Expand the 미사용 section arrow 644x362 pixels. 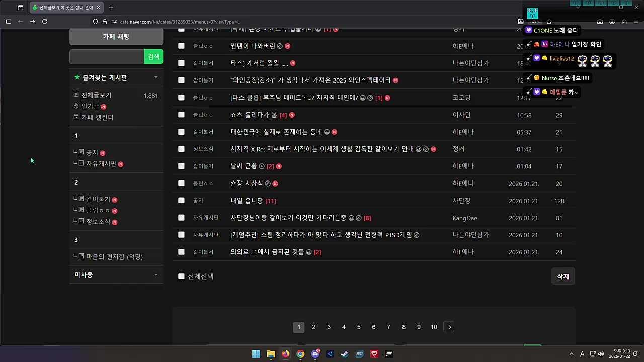(x=156, y=275)
